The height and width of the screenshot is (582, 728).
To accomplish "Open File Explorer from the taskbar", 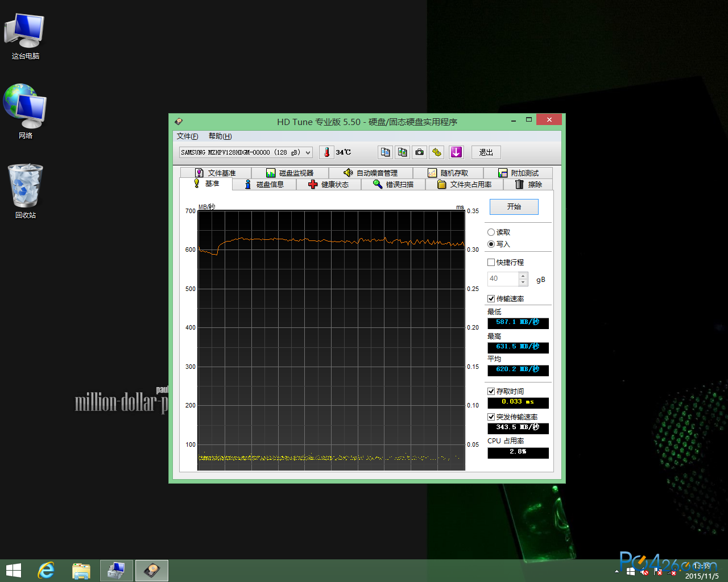I will click(x=81, y=571).
